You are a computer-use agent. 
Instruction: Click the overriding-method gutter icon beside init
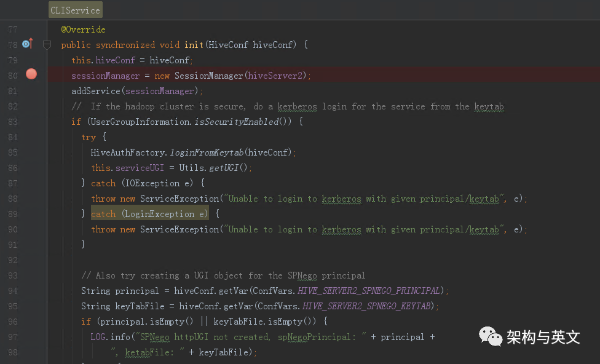tap(27, 44)
